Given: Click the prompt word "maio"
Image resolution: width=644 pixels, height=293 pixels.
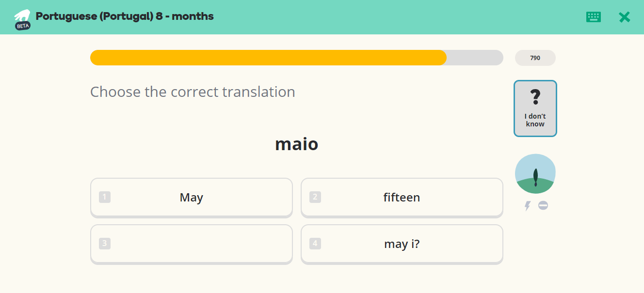Looking at the screenshot, I should (x=297, y=144).
